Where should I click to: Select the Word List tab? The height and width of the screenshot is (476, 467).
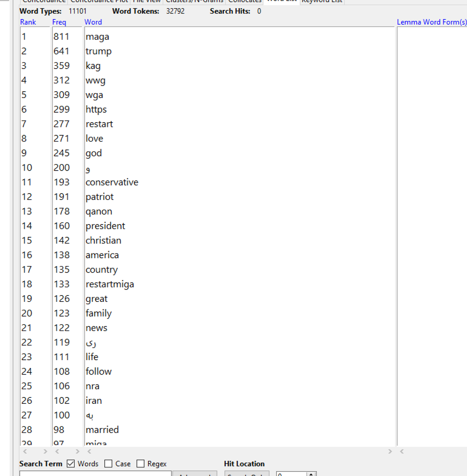tap(282, 1)
